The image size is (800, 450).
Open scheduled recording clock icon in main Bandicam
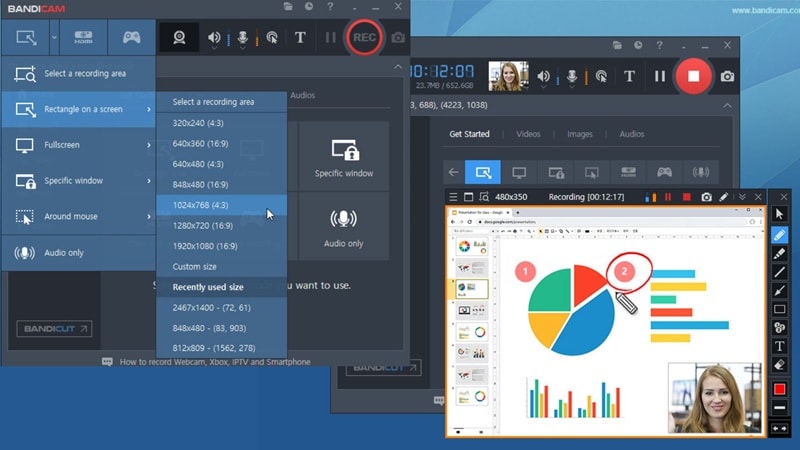[x=309, y=7]
